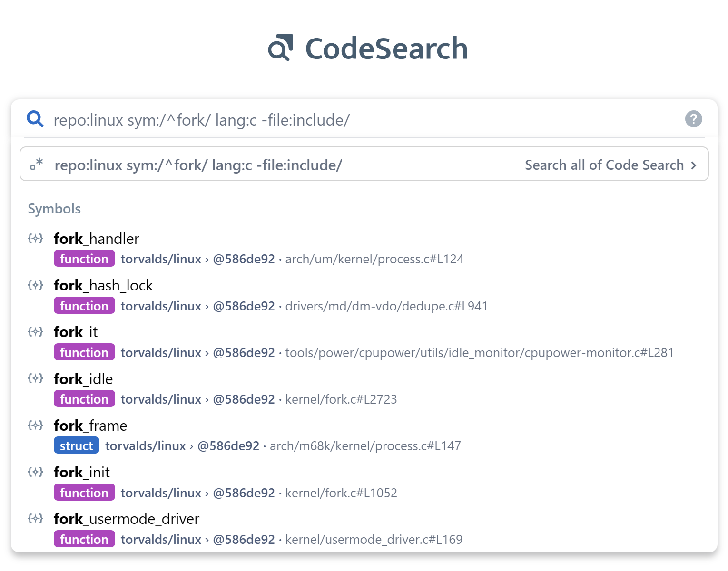Image resolution: width=728 pixels, height=571 pixels.
Task: Open kernel/fork.c#L2723 file path
Action: tap(341, 399)
